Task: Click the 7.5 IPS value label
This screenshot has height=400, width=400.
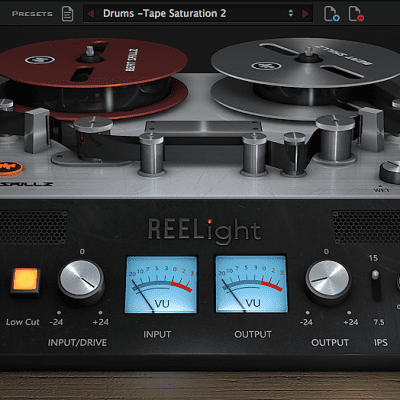Action: (379, 322)
